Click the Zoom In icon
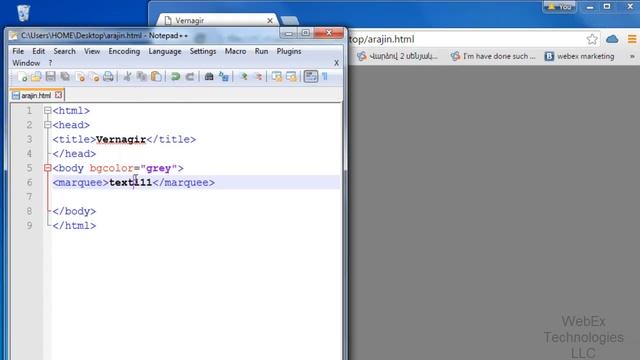 coord(244,76)
